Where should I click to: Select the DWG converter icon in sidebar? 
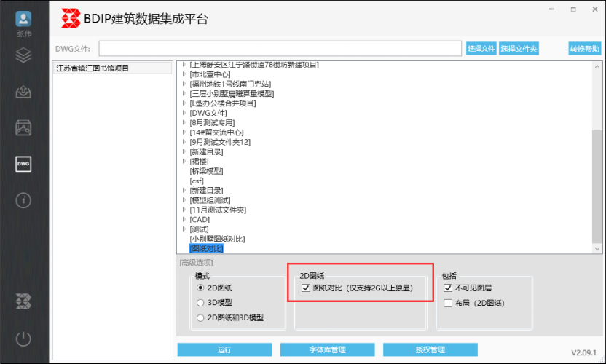(23, 165)
